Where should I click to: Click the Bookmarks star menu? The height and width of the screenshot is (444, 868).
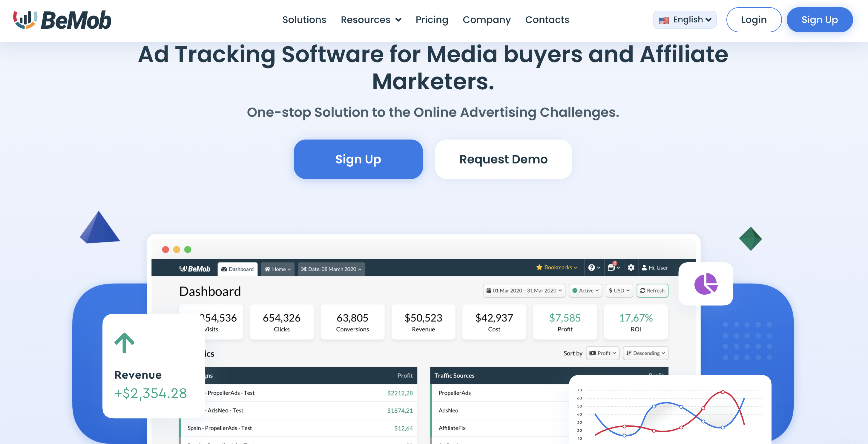[557, 267]
